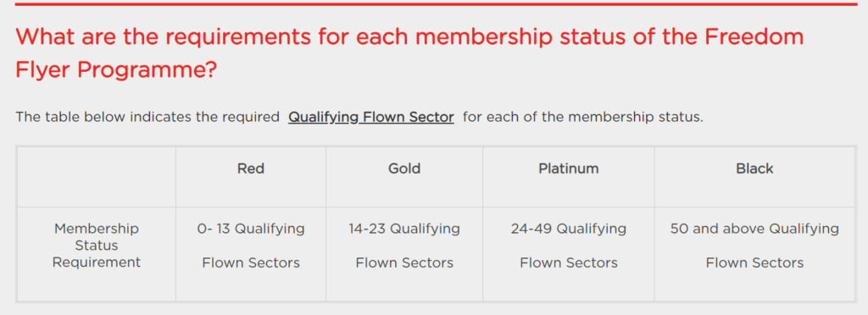
Task: Click the 'Flown Sectors' text under Gold
Action: 404,263
